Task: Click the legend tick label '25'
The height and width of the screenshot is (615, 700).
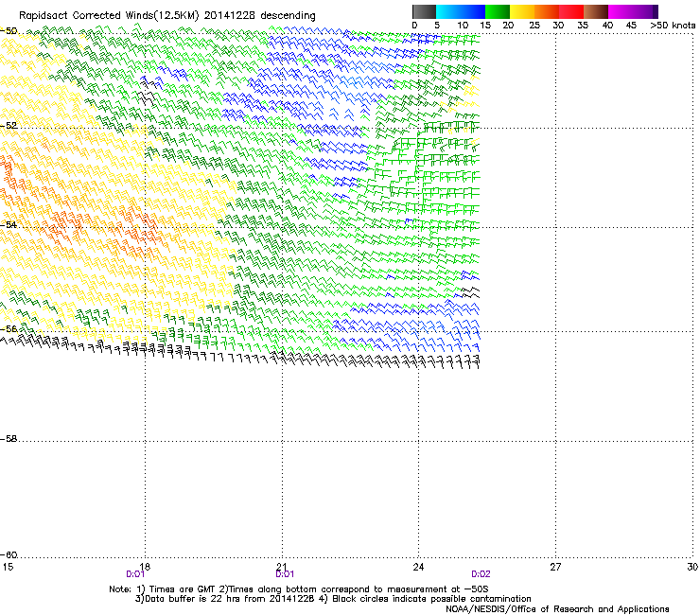Action: pyautogui.click(x=534, y=26)
